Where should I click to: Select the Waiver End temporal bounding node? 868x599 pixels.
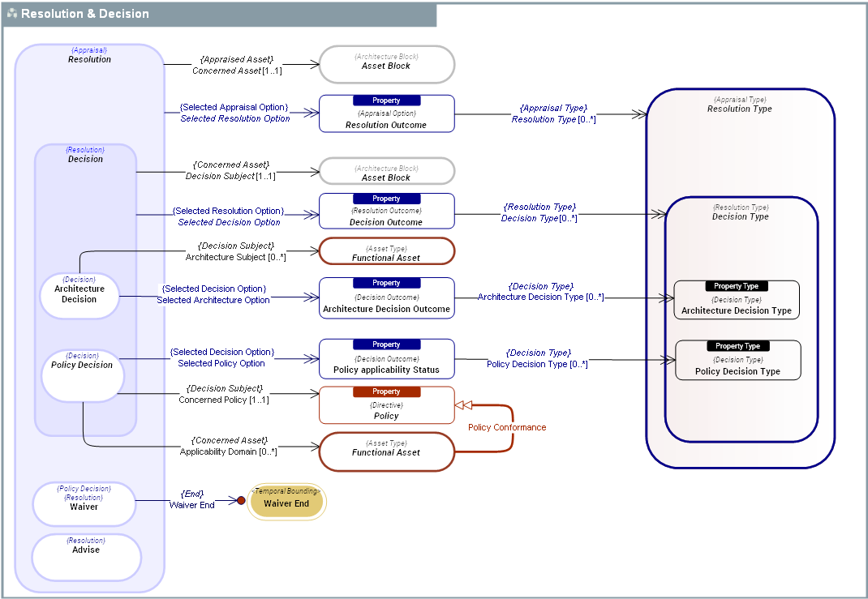286,503
